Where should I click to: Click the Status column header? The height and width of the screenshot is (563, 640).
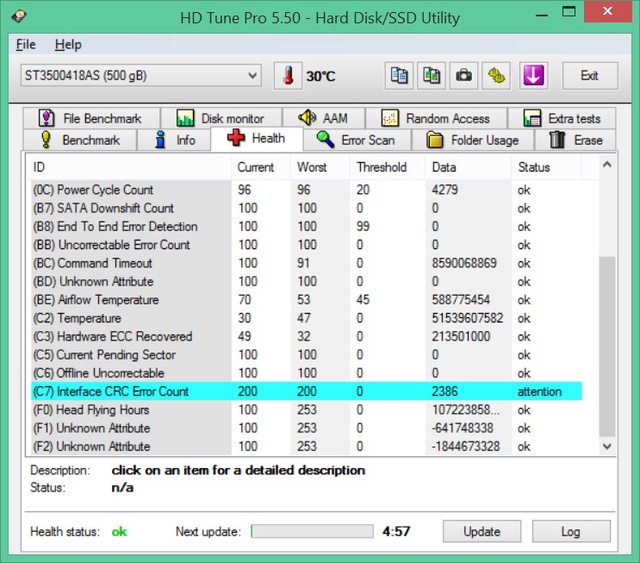coord(546,167)
